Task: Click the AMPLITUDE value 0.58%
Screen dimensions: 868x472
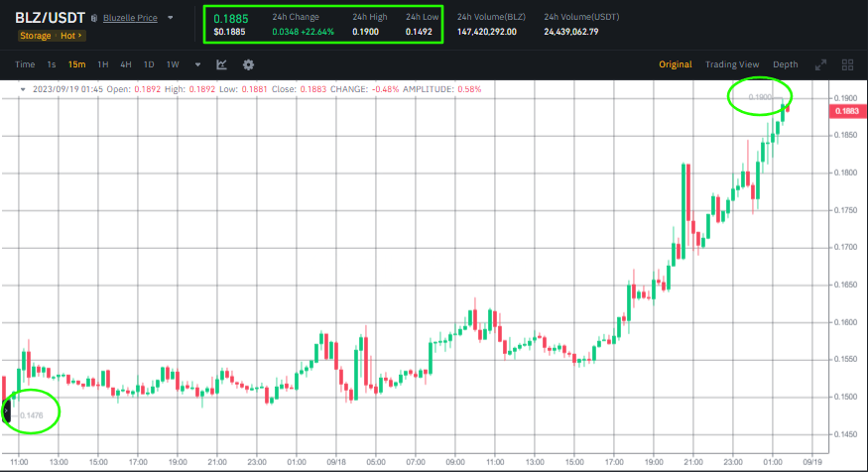Action: (x=469, y=89)
